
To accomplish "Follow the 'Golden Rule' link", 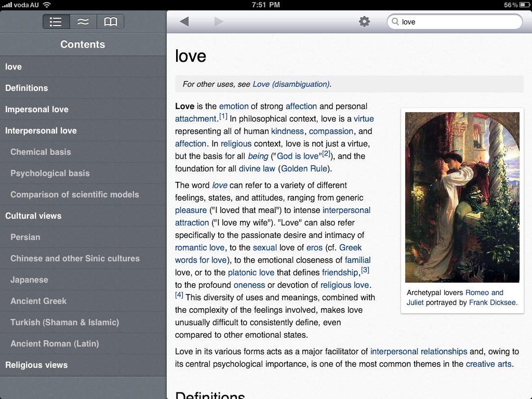I will [x=304, y=168].
